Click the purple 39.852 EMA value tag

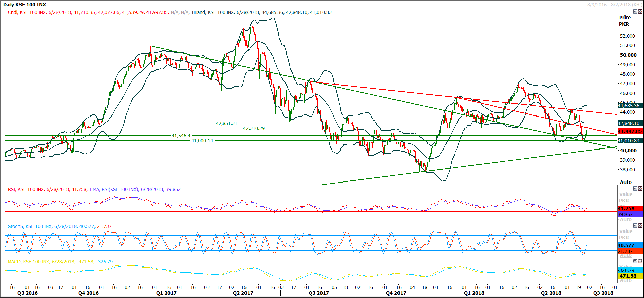tap(630, 214)
